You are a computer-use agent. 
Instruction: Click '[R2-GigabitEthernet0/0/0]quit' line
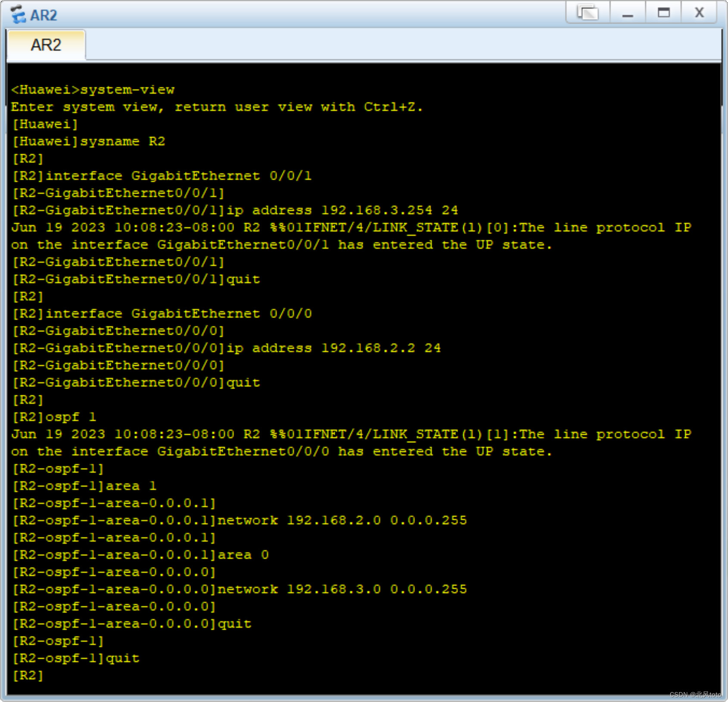136,382
